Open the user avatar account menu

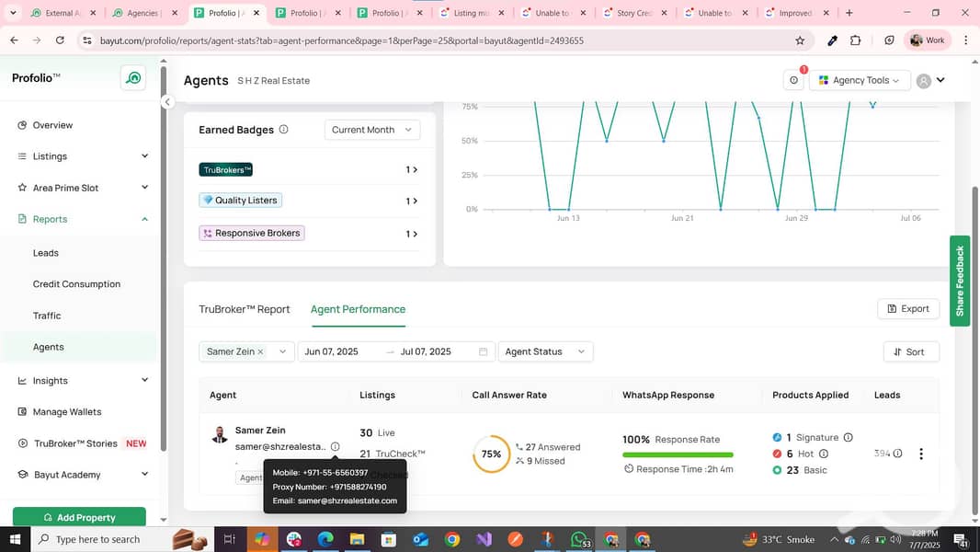pos(930,81)
